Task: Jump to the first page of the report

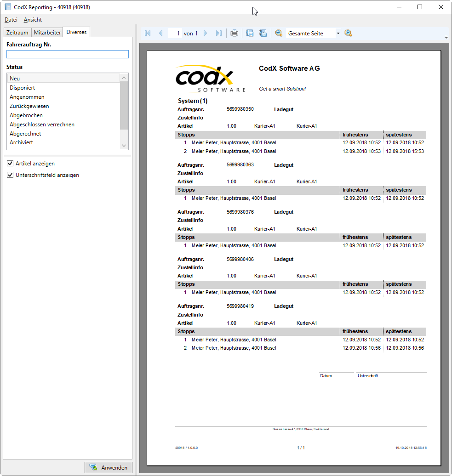Action: click(x=147, y=33)
